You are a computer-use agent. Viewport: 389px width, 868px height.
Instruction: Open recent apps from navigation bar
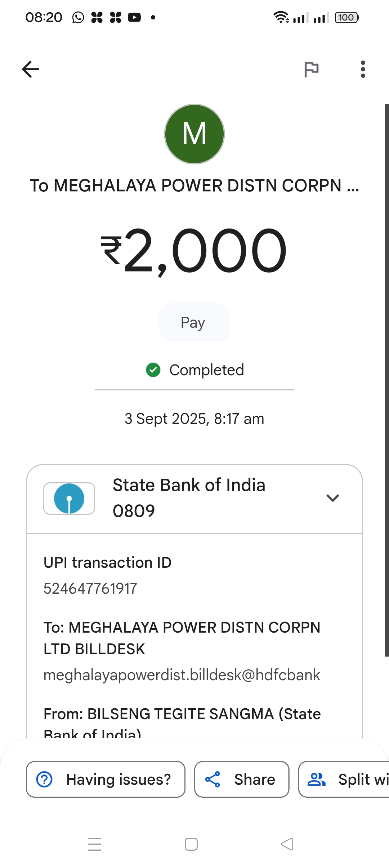pyautogui.click(x=95, y=844)
